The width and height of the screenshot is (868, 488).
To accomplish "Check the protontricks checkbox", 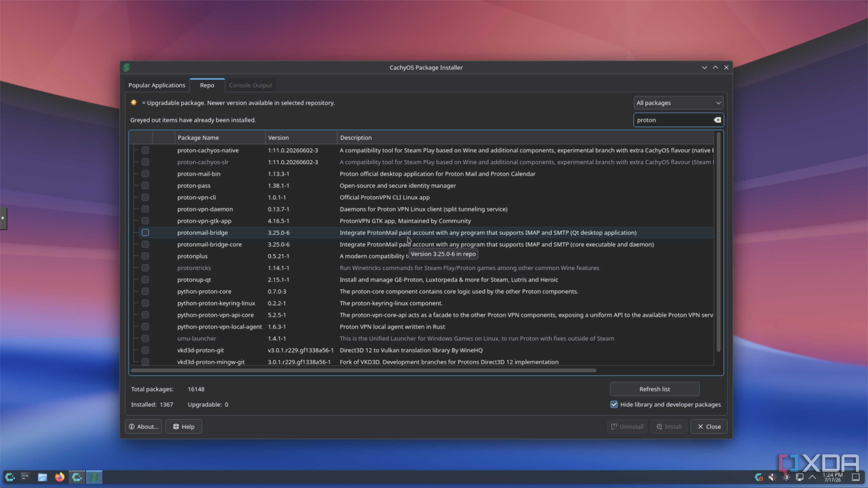I will (x=145, y=268).
